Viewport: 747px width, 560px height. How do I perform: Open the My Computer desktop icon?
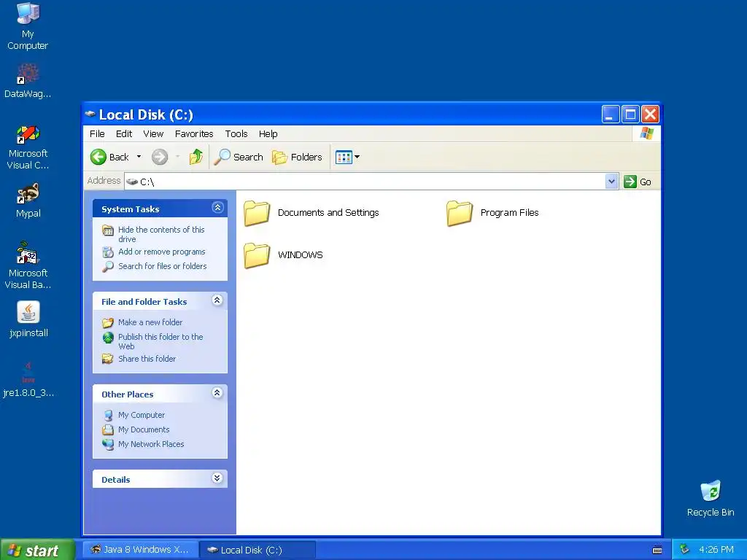27,26
